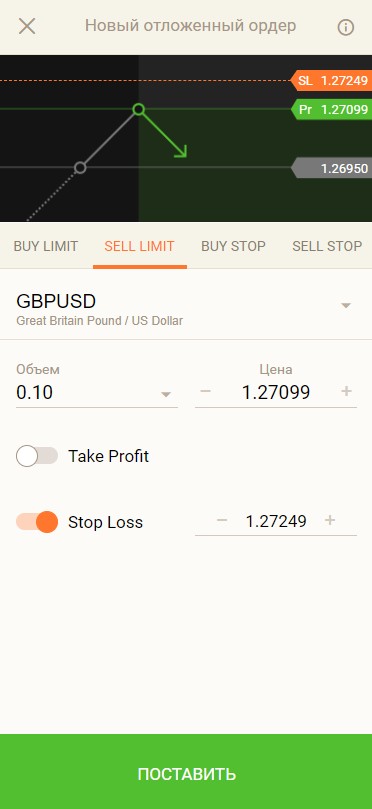Viewport: 372px width, 809px height.
Task: Open the volume 0.10 dropdown
Action: click(x=166, y=395)
